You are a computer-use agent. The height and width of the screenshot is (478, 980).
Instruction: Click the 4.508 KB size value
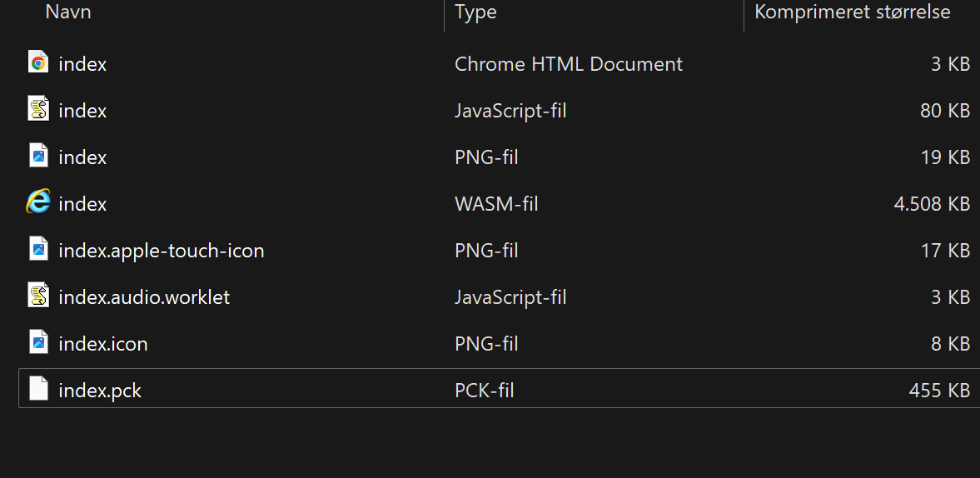click(932, 204)
